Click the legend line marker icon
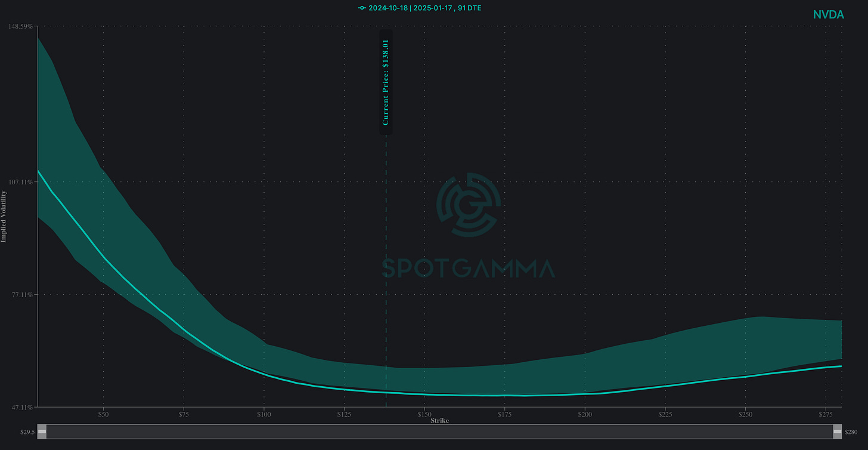Screen dimensions: 868x450 click(x=362, y=8)
